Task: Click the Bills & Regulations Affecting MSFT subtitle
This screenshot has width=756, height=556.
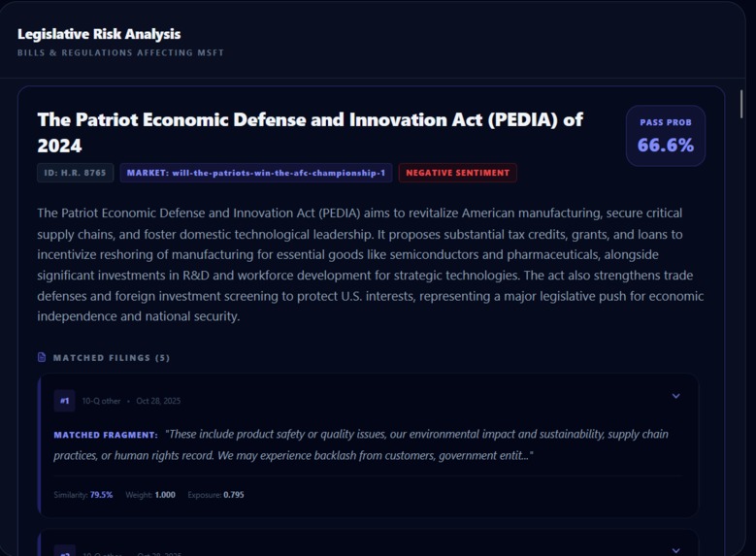Action: point(120,52)
